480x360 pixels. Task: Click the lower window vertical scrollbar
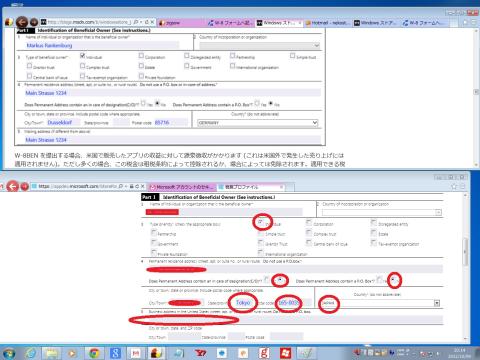pyautogui.click(x=465, y=267)
